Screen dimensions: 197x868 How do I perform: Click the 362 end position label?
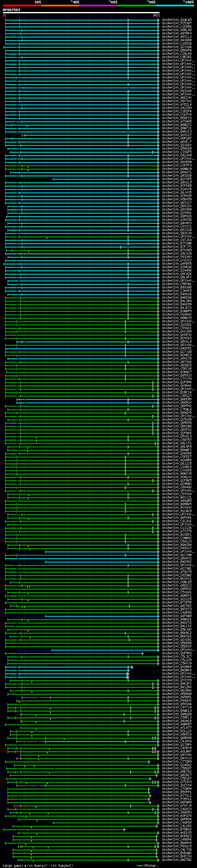tap(155, 15)
